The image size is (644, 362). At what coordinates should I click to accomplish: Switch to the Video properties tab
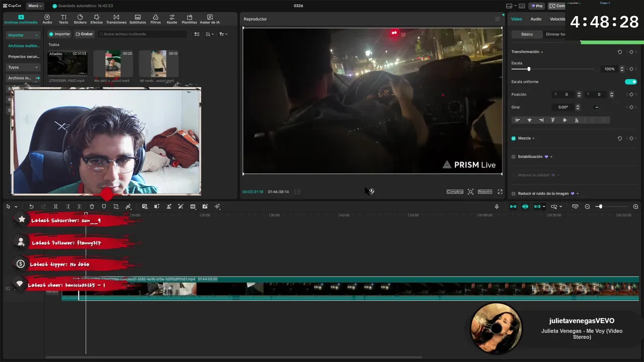(517, 19)
